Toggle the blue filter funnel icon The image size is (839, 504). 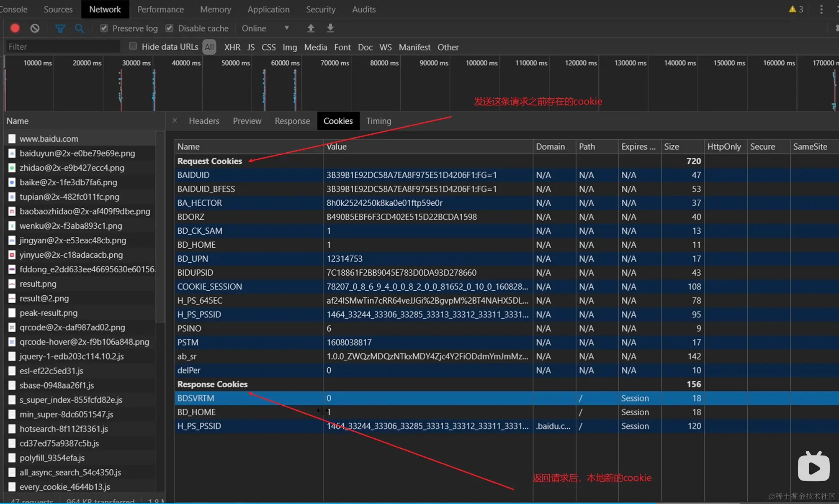(x=60, y=28)
